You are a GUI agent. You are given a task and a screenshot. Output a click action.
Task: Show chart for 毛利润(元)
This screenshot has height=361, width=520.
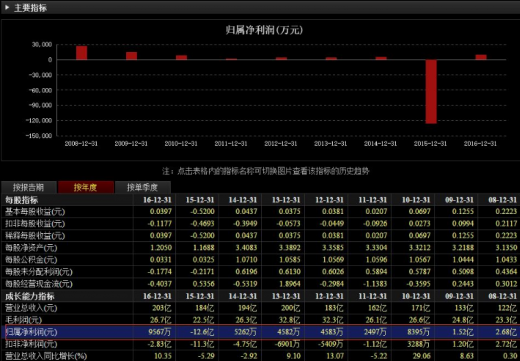coord(23,320)
